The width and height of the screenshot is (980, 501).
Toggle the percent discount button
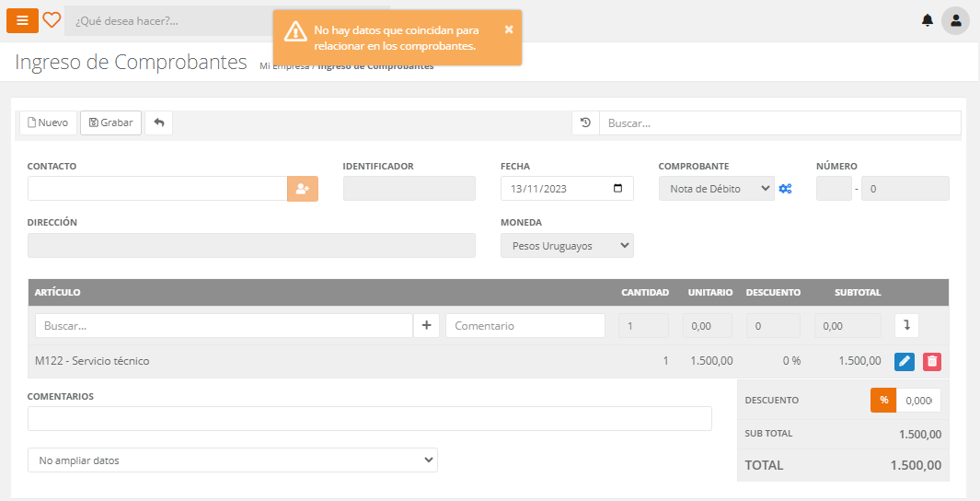(x=883, y=401)
